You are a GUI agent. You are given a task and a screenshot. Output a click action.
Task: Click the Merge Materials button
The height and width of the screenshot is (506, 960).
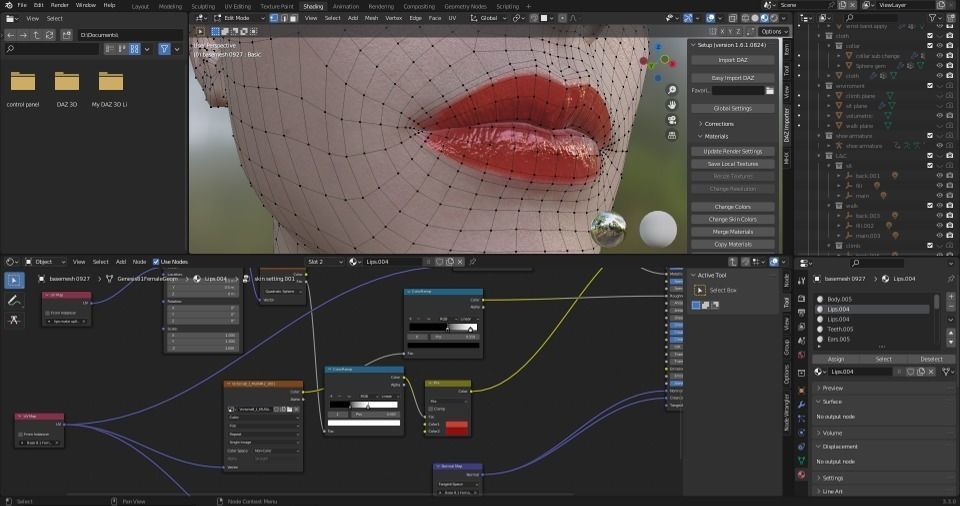point(733,231)
